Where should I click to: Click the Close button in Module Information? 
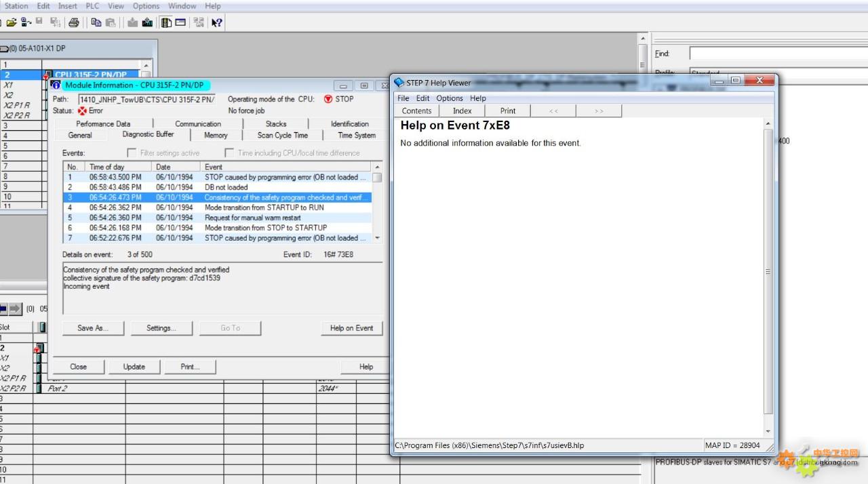pos(79,367)
